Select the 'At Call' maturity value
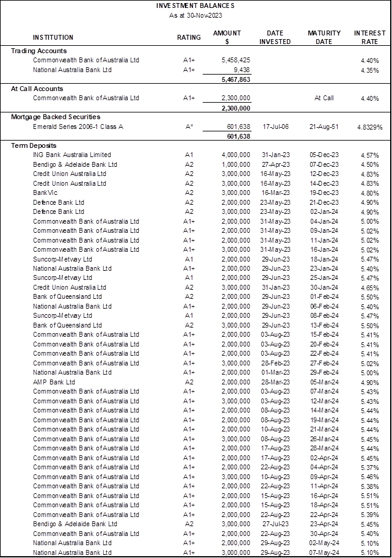Viewport: 392px width, 558px height. pyautogui.click(x=324, y=98)
